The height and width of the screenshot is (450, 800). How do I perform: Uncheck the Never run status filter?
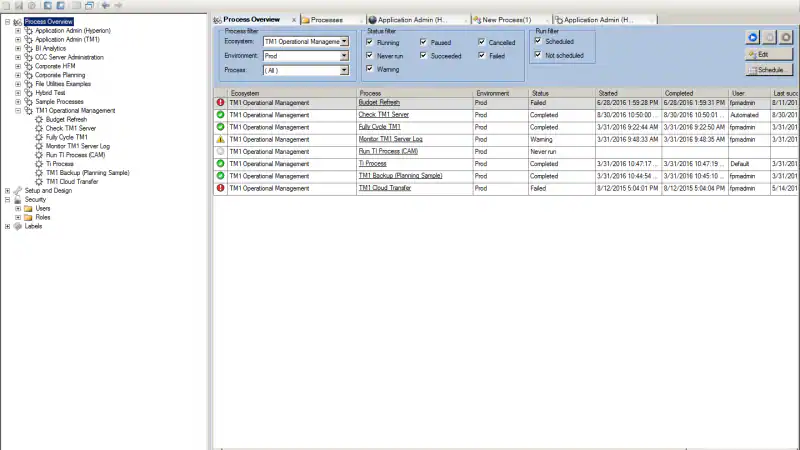pyautogui.click(x=369, y=55)
